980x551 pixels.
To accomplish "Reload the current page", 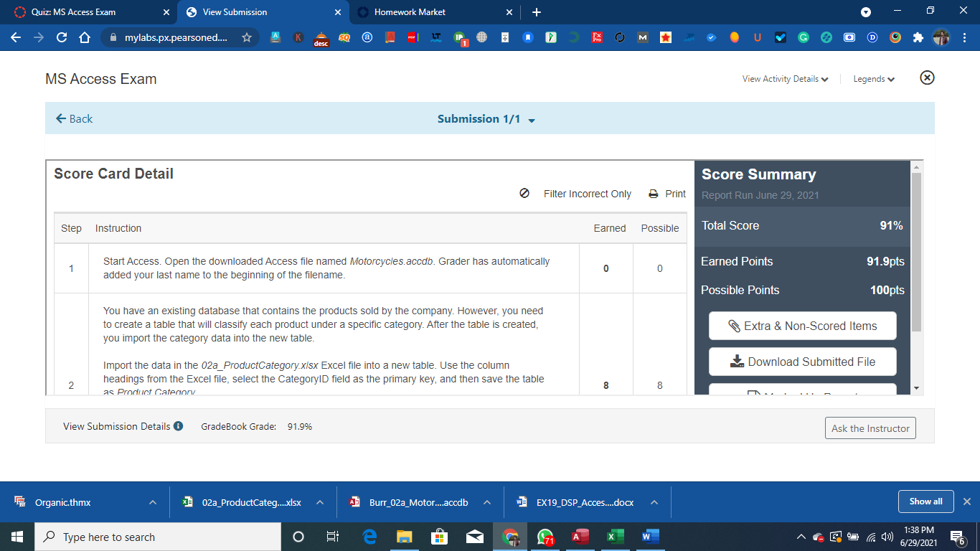I will click(62, 37).
